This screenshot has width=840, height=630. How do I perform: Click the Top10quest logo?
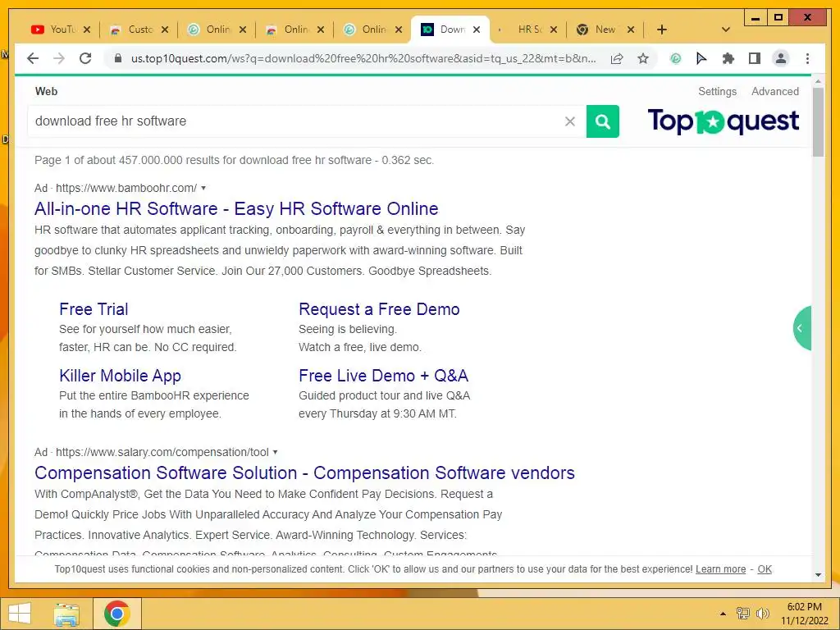point(723,121)
